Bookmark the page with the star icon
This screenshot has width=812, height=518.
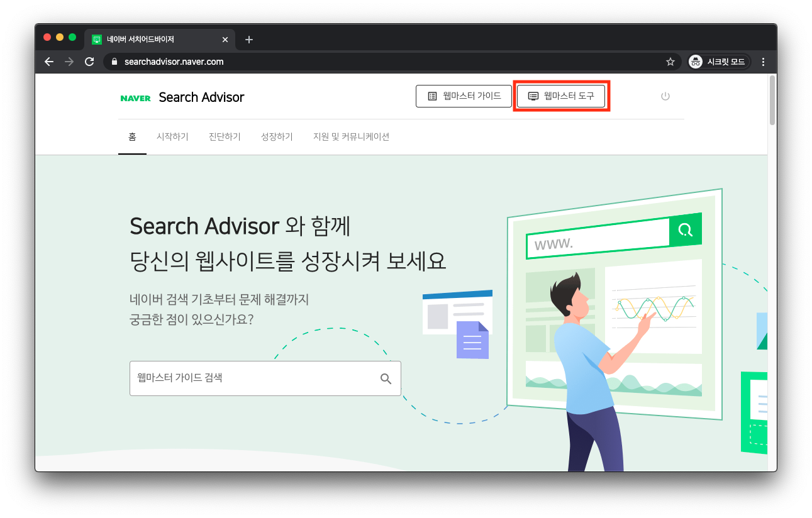point(670,62)
